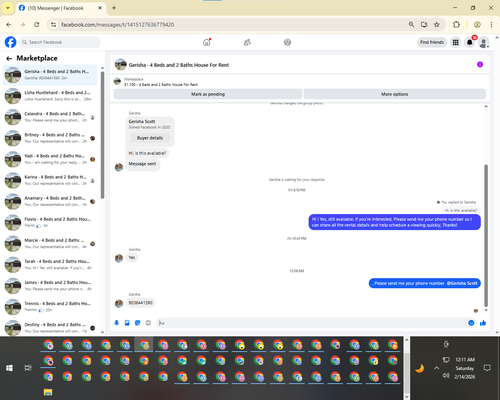500x400 pixels.
Task: Toggle the night light moon icon
Action: [x=420, y=368]
